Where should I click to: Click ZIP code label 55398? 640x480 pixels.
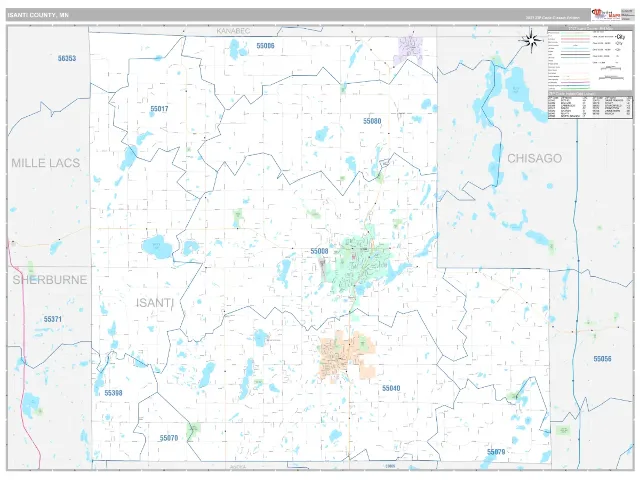(x=113, y=393)
